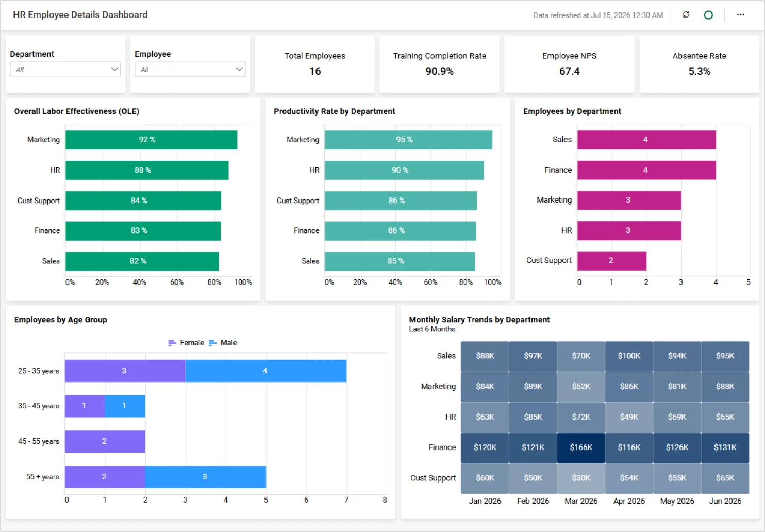Click the Last 6 Months subtitle
Image resolution: width=765 pixels, height=532 pixels.
pos(432,329)
